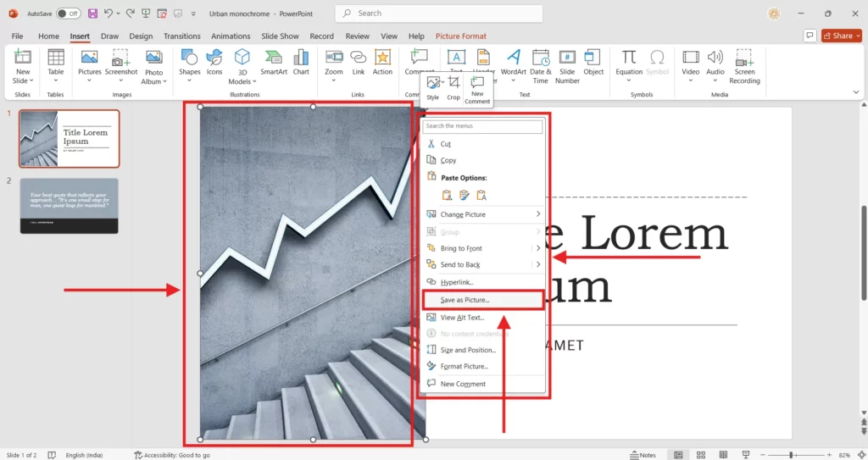
Task: Switch to the Picture Format tab
Action: click(x=461, y=36)
